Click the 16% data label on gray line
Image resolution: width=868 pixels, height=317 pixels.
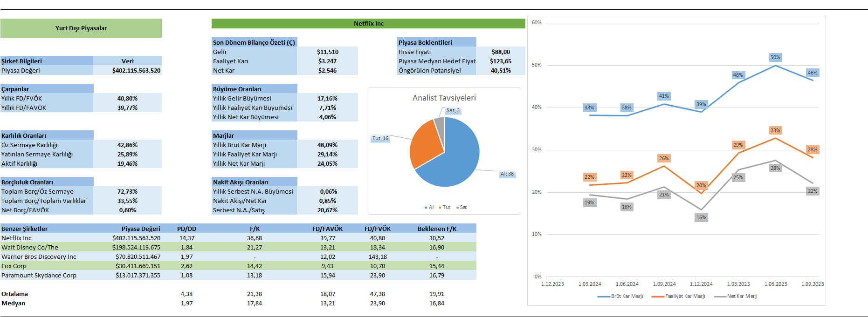[701, 217]
